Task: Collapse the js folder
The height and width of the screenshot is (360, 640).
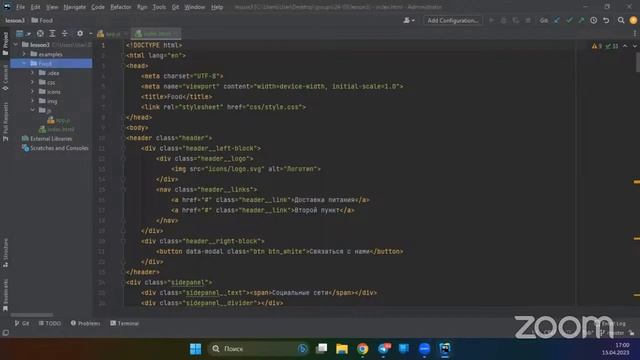Action: tap(33, 110)
